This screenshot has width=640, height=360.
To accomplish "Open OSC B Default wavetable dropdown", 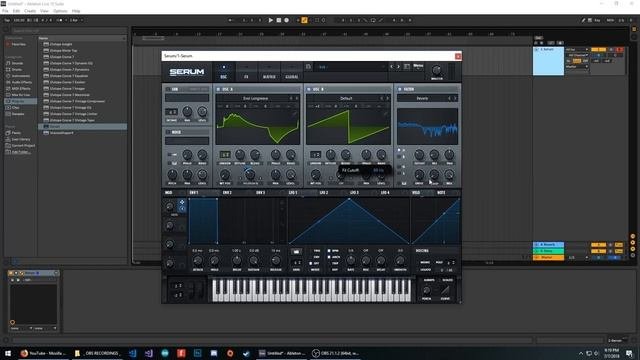I will tap(346, 98).
